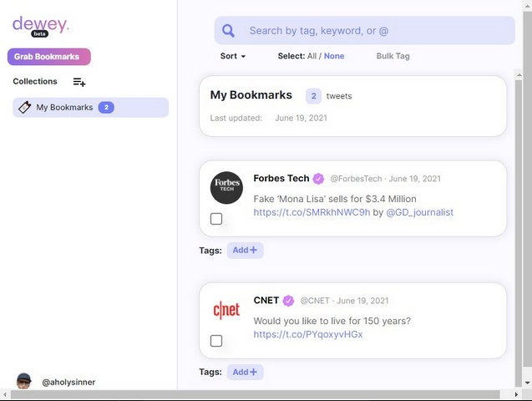Viewport: 532px width, 401px height.
Task: Open the t.co/SMRkhNWC9h link
Action: coord(312,212)
